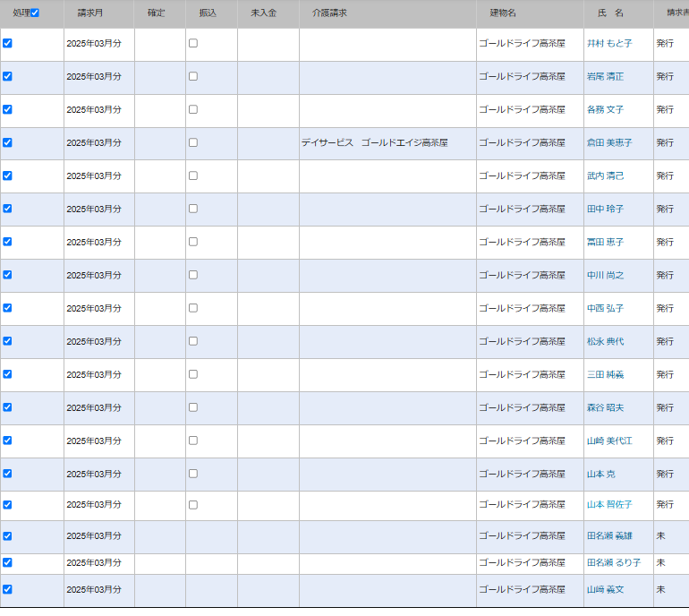
Task: Click the 山﨑 義文 name link
Action: coord(605,589)
